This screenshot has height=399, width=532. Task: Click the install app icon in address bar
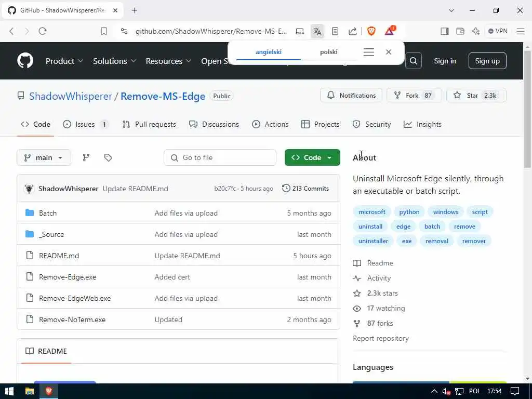pos(300,31)
